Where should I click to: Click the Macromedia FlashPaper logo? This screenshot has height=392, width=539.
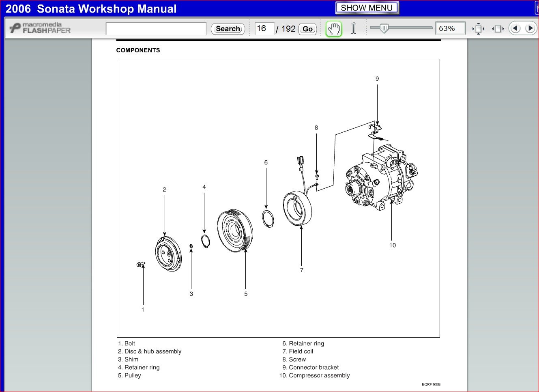click(x=40, y=28)
